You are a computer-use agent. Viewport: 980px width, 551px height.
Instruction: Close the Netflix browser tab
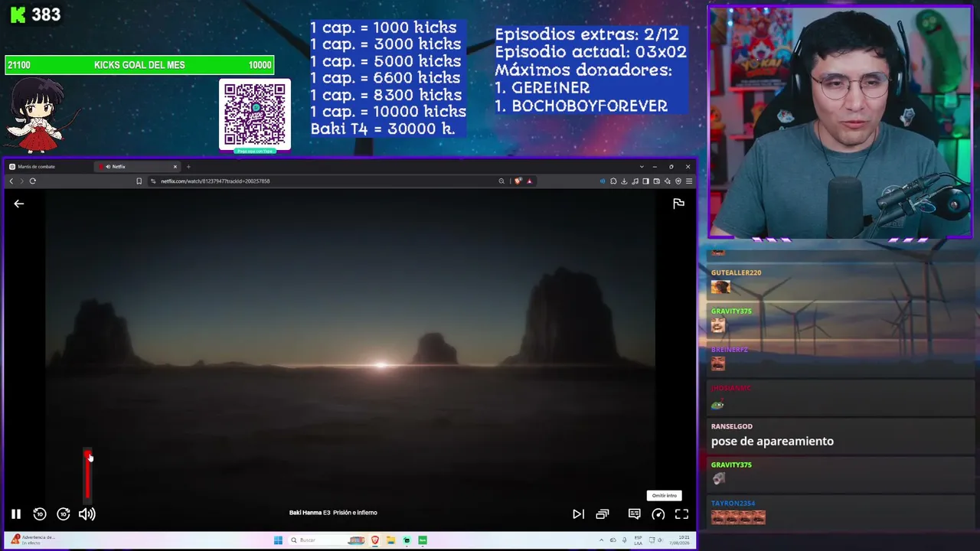[175, 167]
